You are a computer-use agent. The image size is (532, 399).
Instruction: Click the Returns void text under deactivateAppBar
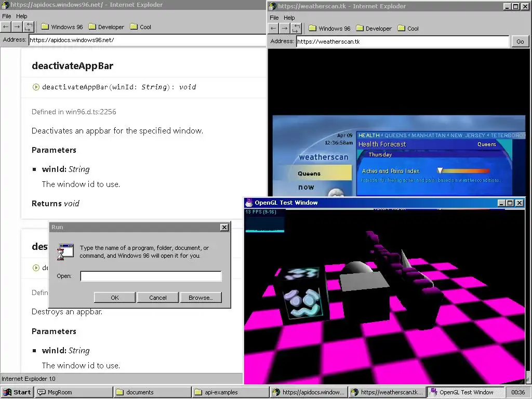[55, 204]
